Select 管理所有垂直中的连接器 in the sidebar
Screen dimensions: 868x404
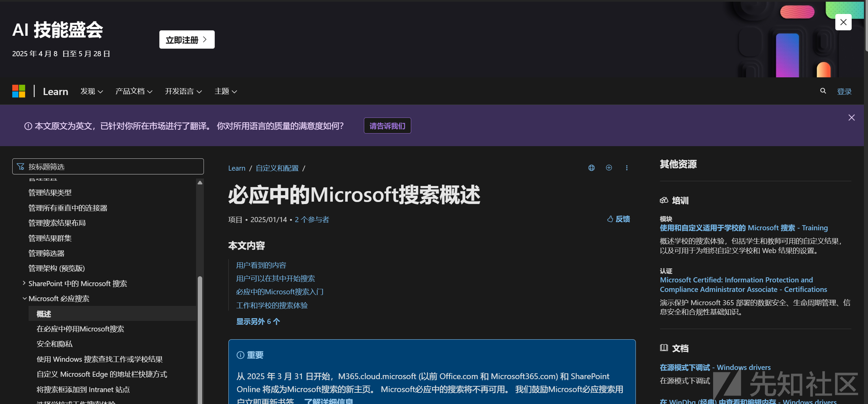68,208
